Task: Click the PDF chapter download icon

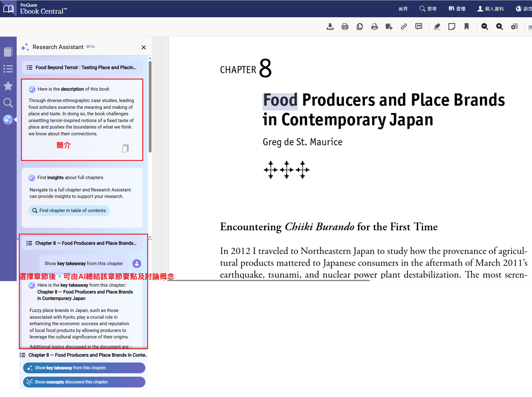Action: 345,27
